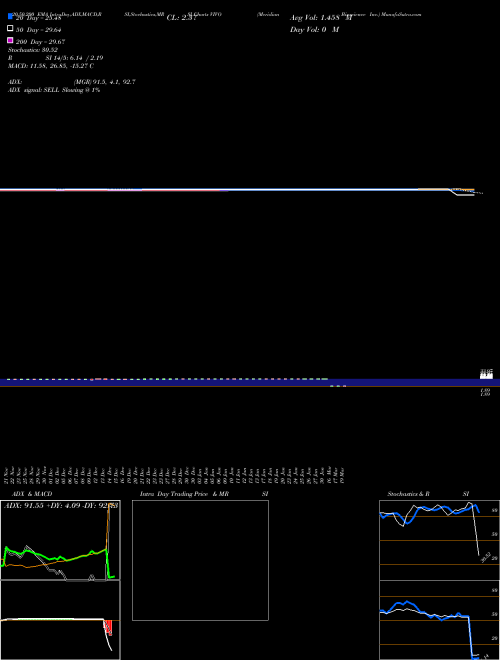This screenshot has width=500, height=660.
Task: Click the white 50 Day EMA legend swatch
Action: point(11,28)
